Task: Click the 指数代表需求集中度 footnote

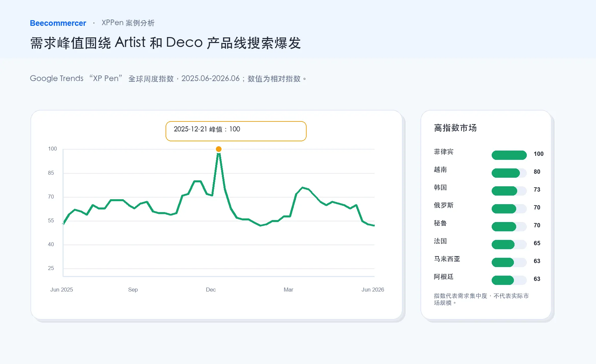Action: click(x=481, y=299)
